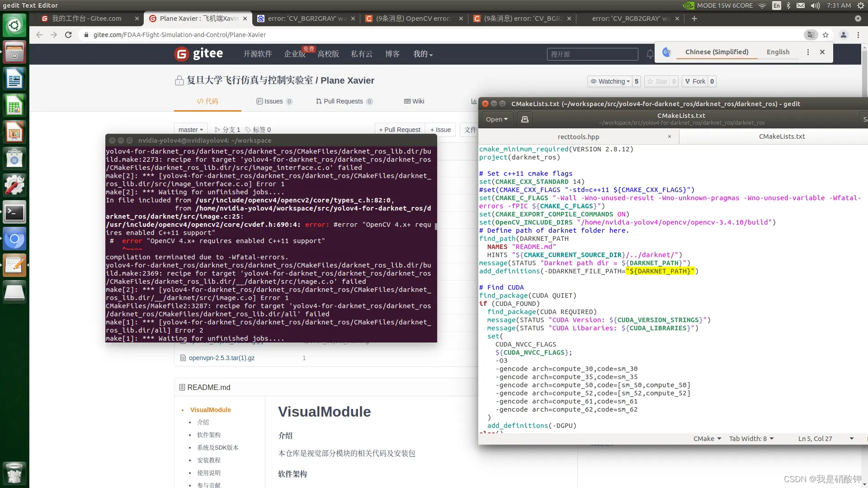Image resolution: width=868 pixels, height=488 pixels.
Task: Expand the master branch dropdown
Action: click(190, 130)
